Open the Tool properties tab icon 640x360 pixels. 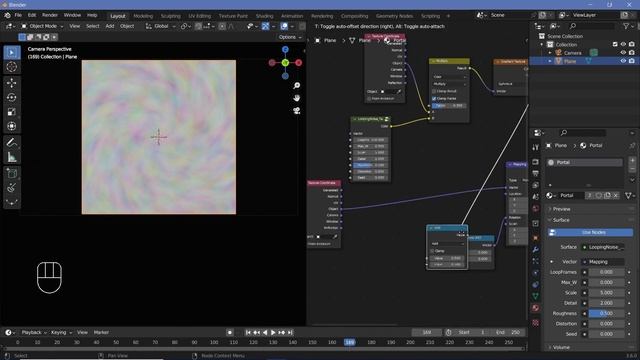[x=536, y=147]
